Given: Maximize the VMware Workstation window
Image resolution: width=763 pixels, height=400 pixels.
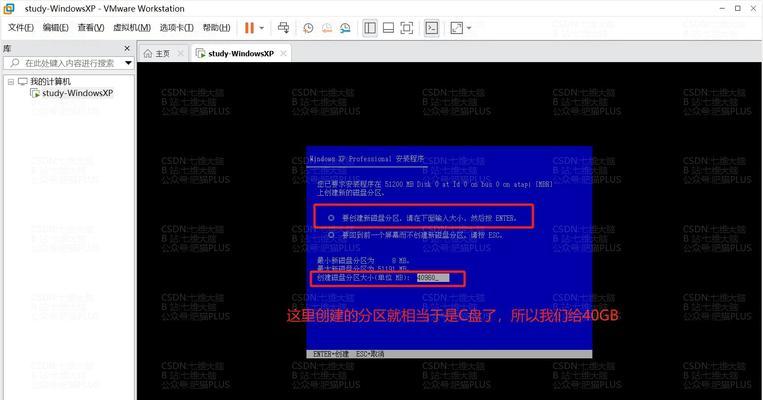Looking at the screenshot, I should pos(738,8).
